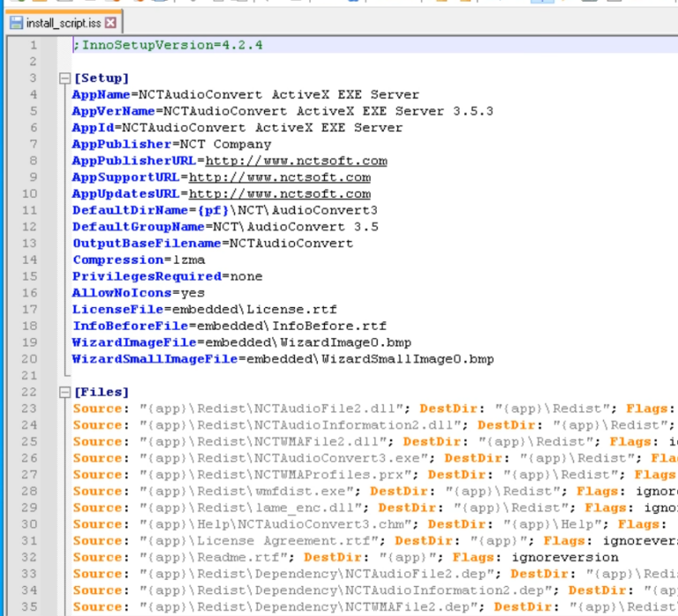This screenshot has height=616, width=678.
Task: Click on the [Files] section header text
Action: coord(101,392)
